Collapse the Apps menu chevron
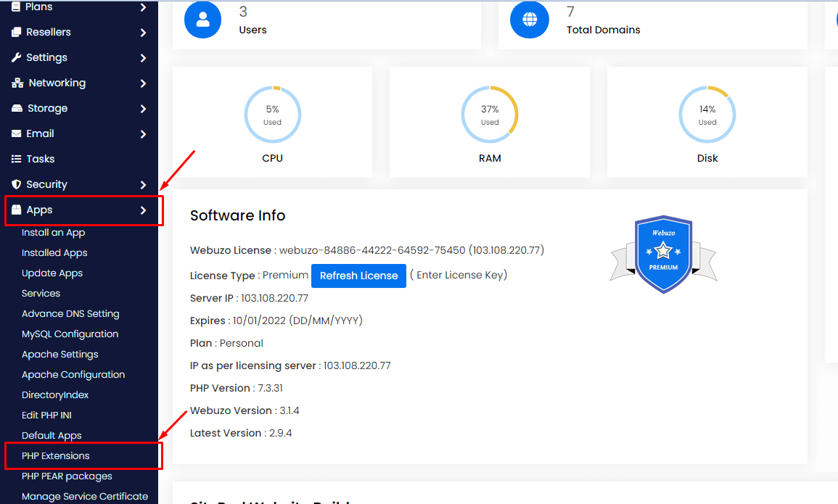The image size is (838, 504). [x=143, y=210]
